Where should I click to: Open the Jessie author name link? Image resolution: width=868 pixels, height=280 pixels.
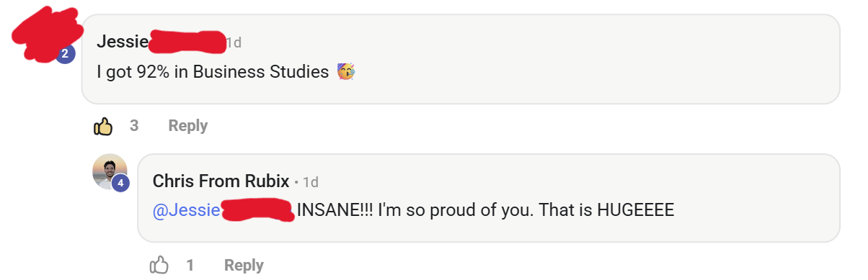tap(122, 42)
